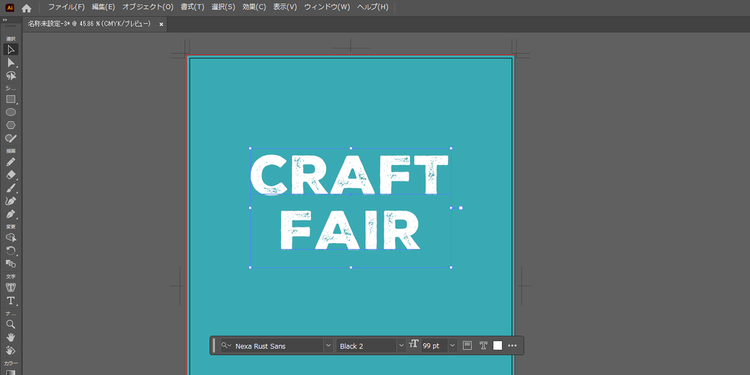Open the font family dropdown arrow
The width and height of the screenshot is (750, 375).
328,346
